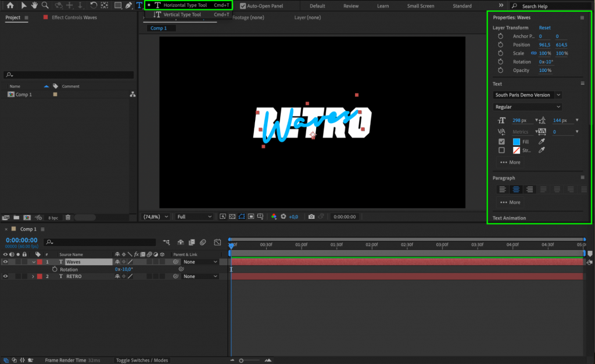This screenshot has width=595, height=364.
Task: Select the Selection tool
Action: [x=24, y=5]
